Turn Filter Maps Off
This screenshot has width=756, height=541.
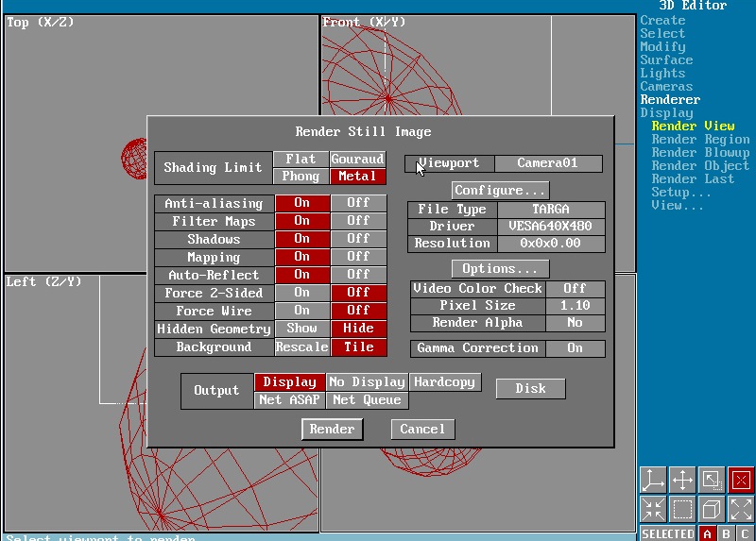[359, 221]
